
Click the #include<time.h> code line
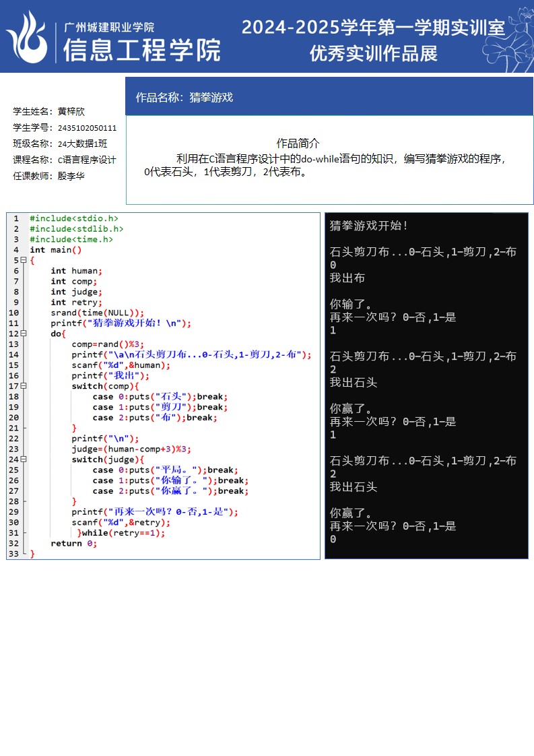coord(71,239)
